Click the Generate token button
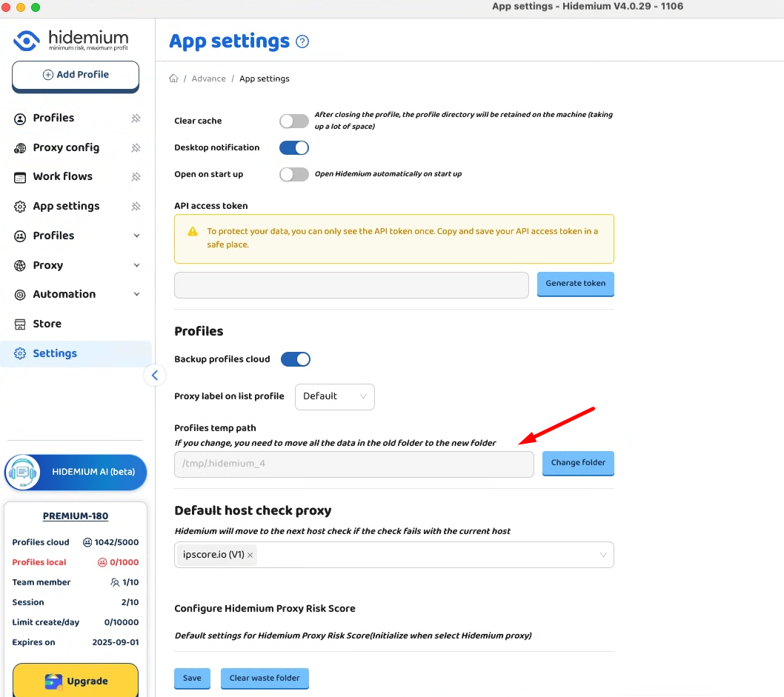 point(575,284)
